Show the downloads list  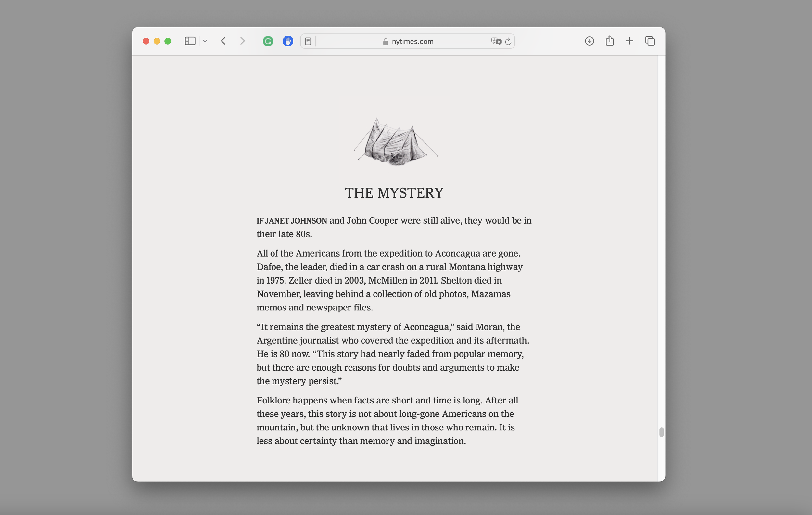[589, 41]
